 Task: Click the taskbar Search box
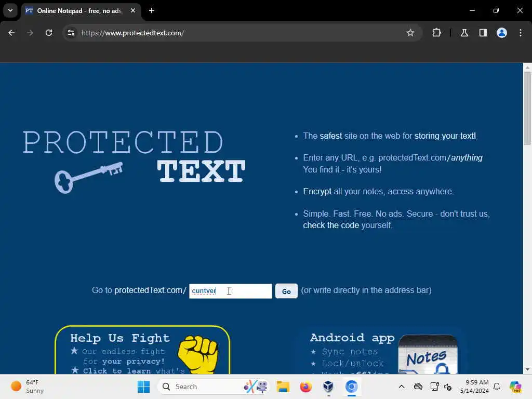214,387
